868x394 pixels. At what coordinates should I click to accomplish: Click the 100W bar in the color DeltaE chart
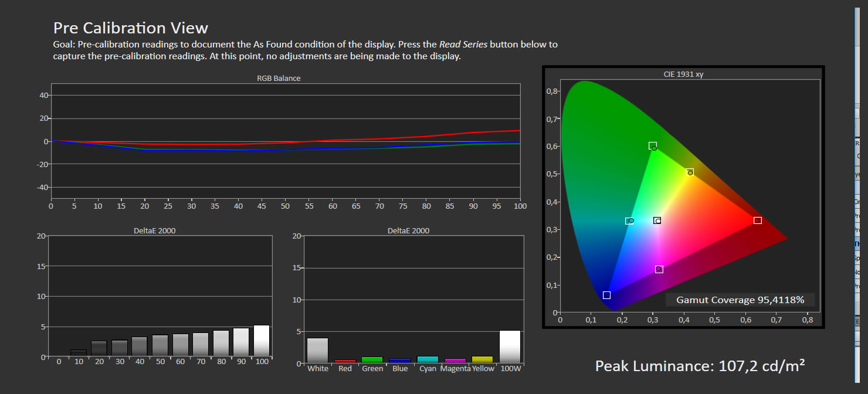click(x=510, y=347)
